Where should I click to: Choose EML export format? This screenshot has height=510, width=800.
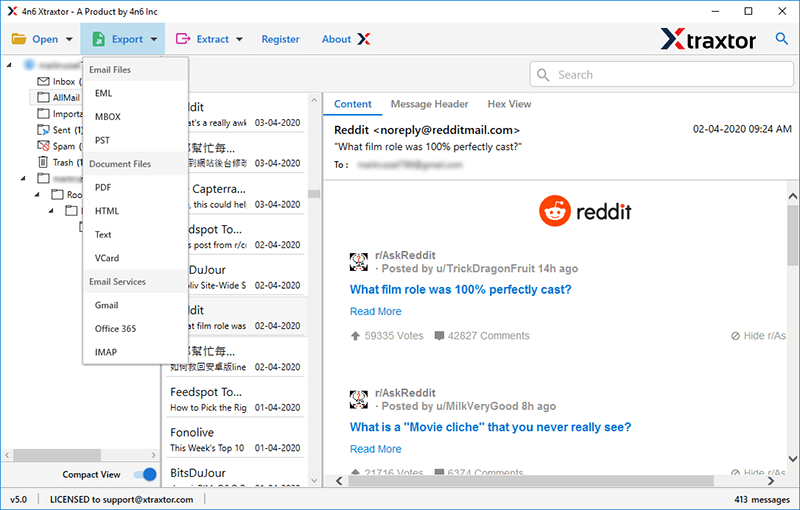(135, 93)
